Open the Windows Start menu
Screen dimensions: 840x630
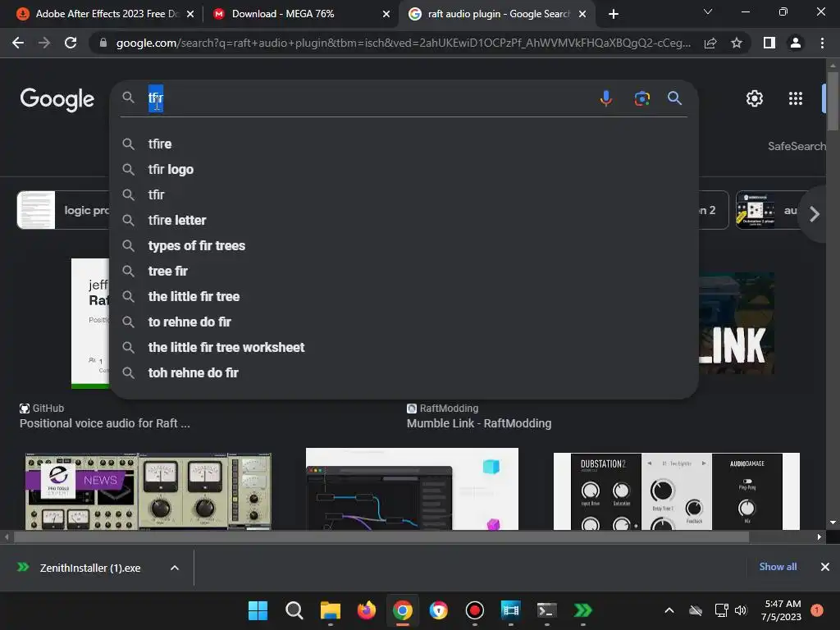(x=258, y=610)
